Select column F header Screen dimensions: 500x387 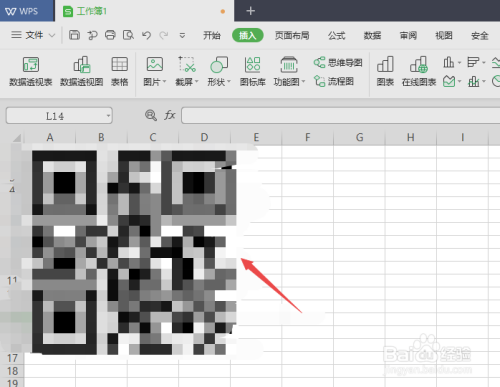307,137
